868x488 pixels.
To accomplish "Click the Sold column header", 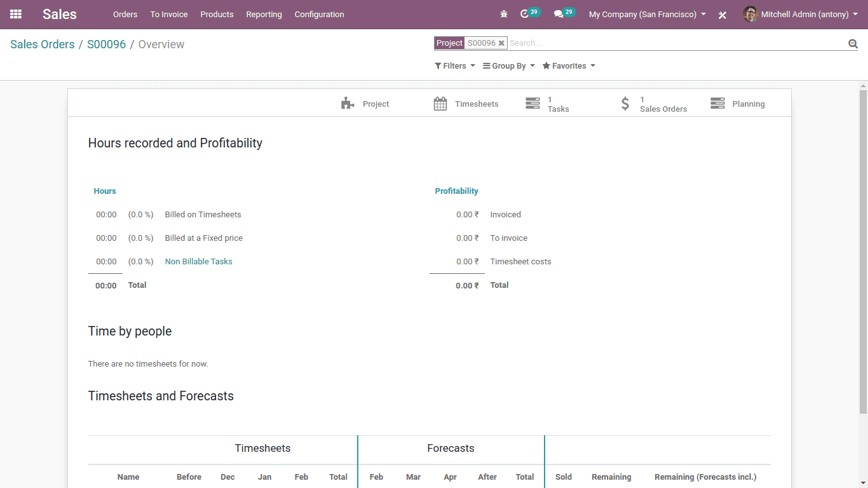I will [x=564, y=477].
